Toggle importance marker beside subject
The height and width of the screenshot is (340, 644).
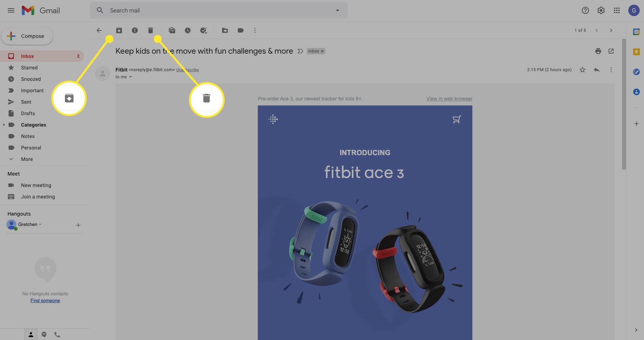[x=300, y=51]
